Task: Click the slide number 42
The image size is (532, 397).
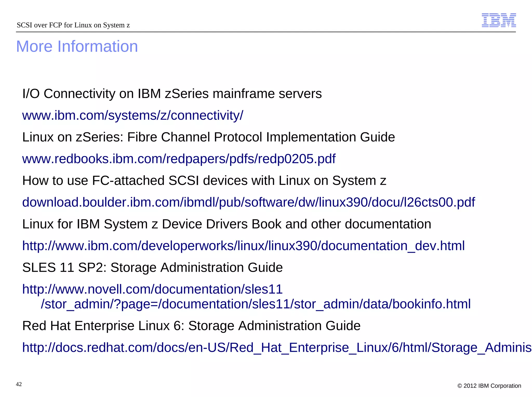Action: click(x=19, y=384)
